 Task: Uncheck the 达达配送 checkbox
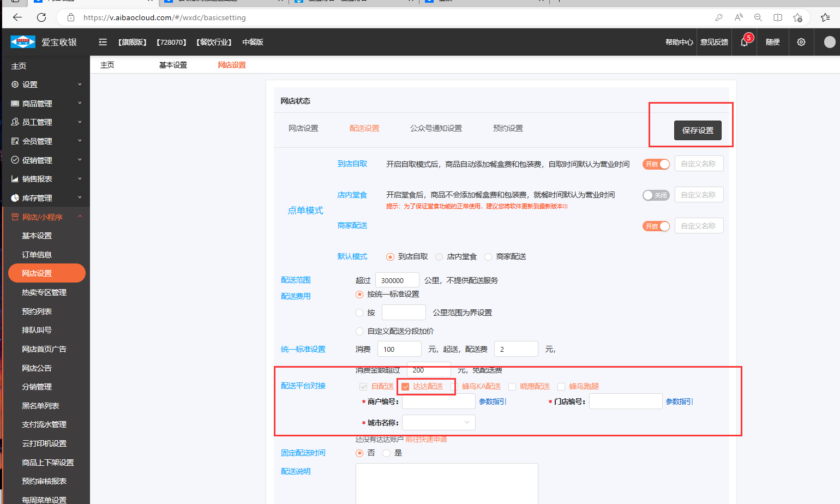pyautogui.click(x=405, y=387)
